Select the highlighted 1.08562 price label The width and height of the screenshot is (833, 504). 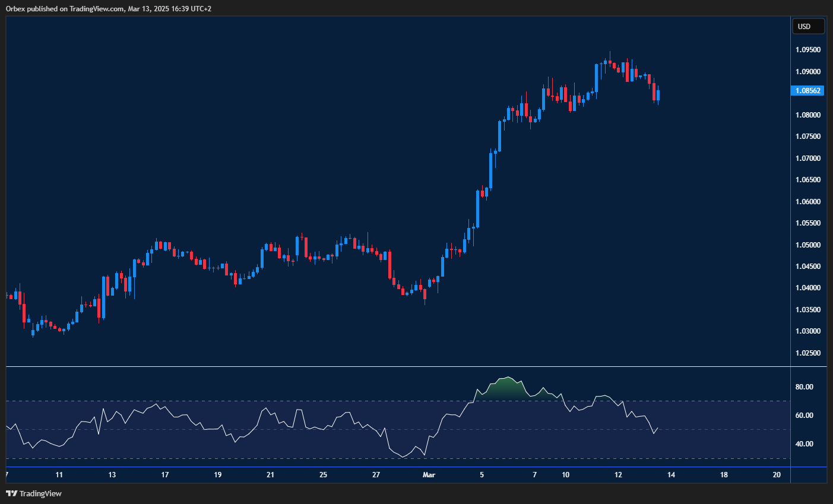point(809,90)
